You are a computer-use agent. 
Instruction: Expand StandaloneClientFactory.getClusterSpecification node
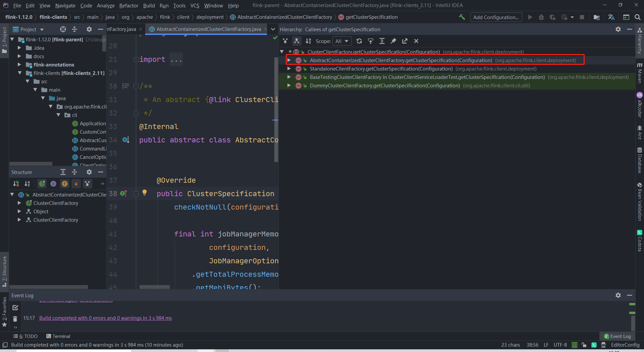289,69
